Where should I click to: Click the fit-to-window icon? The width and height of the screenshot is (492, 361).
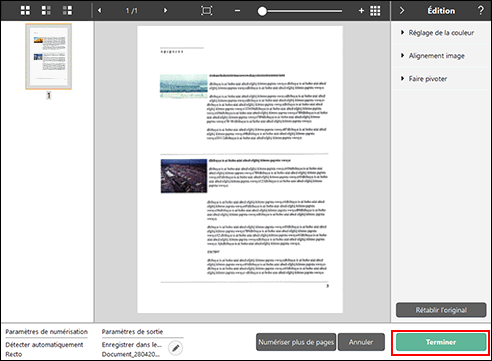point(207,11)
